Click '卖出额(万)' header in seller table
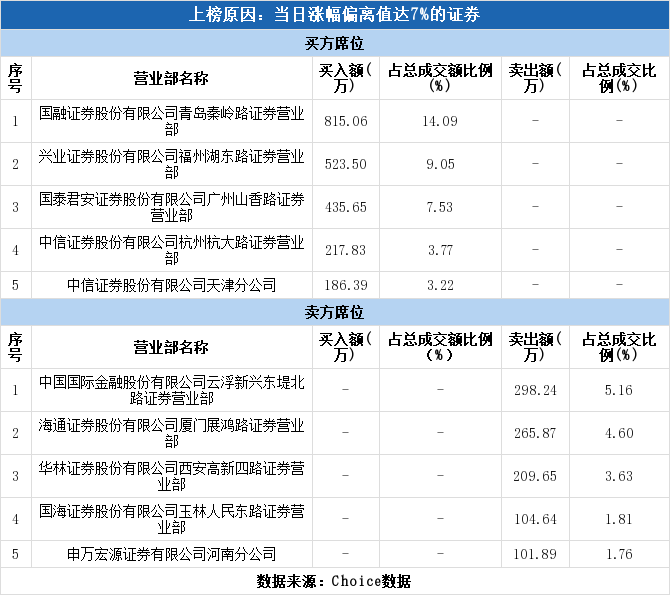Image resolution: width=670 pixels, height=595 pixels. click(535, 347)
